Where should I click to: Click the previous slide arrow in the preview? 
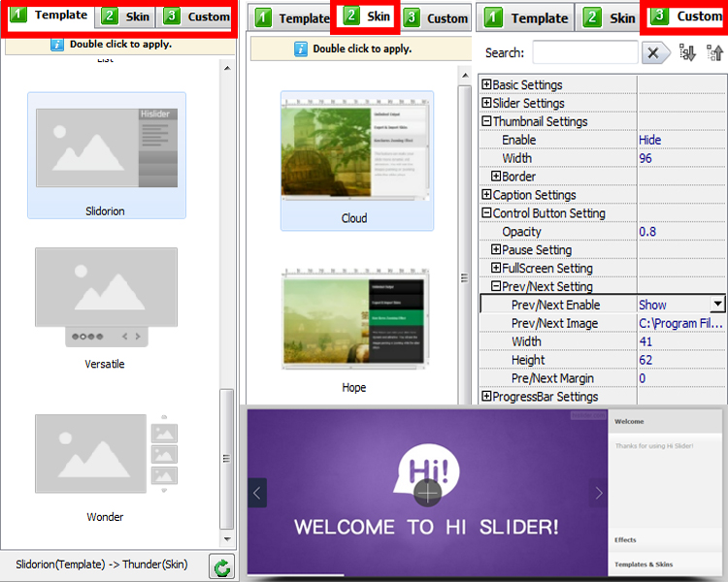[x=257, y=493]
